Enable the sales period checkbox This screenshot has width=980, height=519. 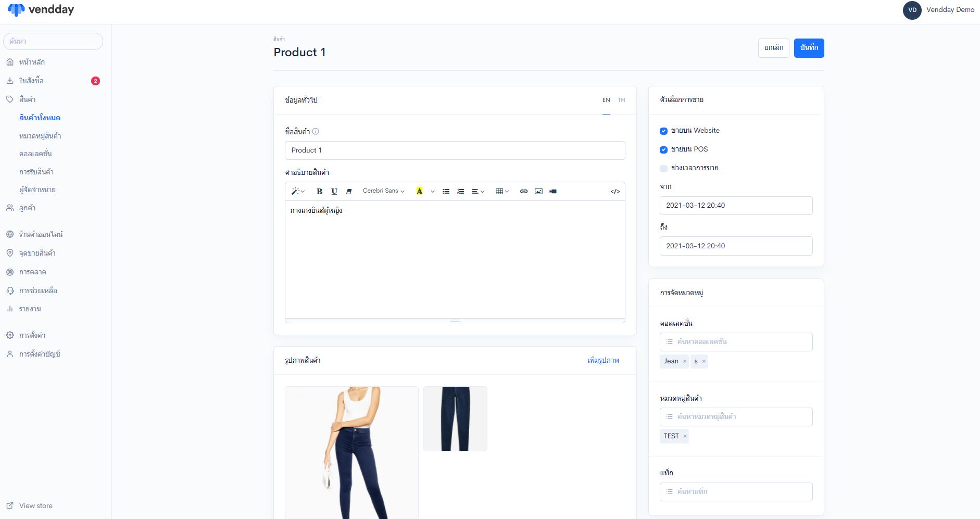click(663, 169)
